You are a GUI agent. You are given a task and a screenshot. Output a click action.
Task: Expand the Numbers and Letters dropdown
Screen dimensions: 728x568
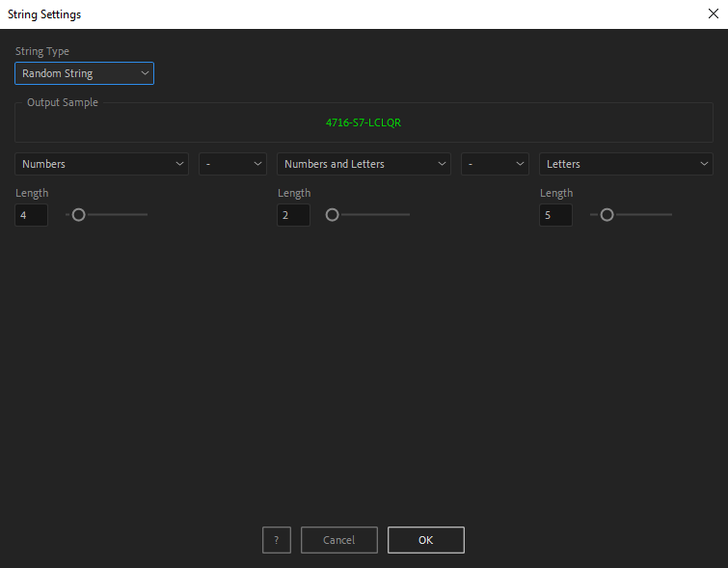364,164
